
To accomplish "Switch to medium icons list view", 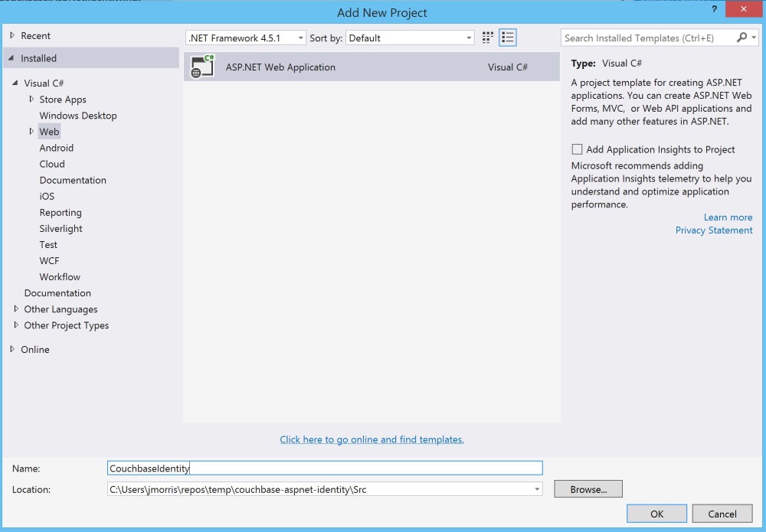I will click(x=508, y=38).
